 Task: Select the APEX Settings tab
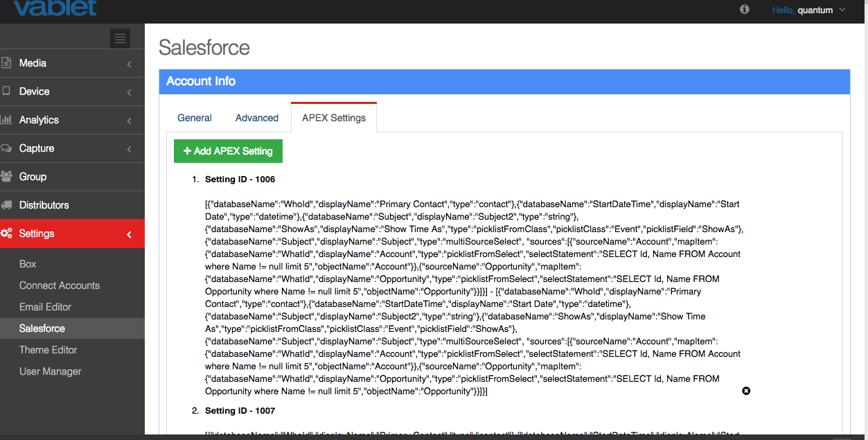tap(333, 117)
